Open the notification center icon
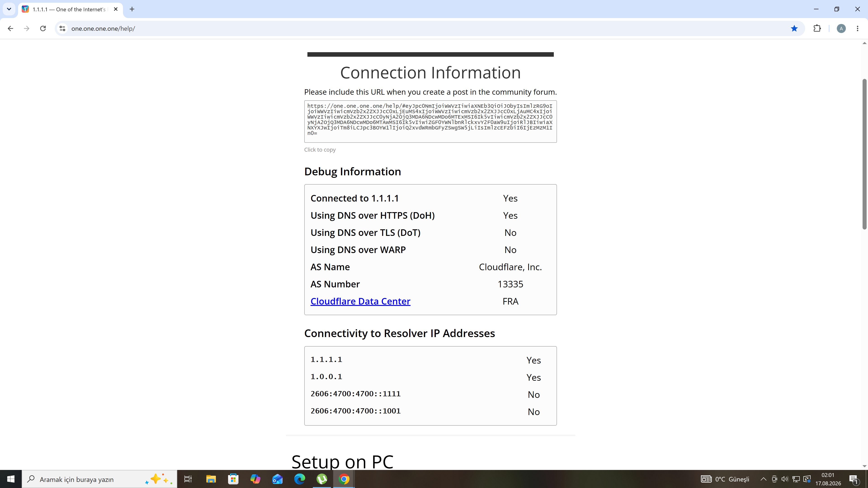This screenshot has width=868, height=488. pos(854,479)
